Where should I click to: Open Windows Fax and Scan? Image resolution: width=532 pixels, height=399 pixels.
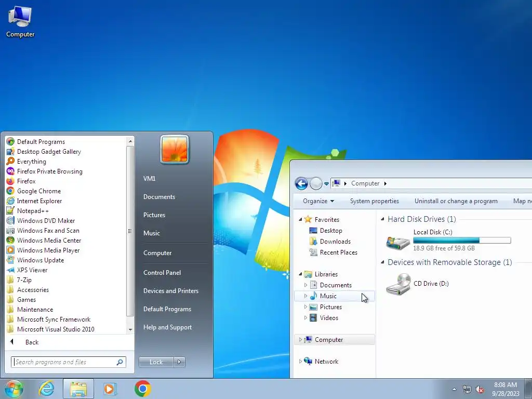click(x=48, y=230)
